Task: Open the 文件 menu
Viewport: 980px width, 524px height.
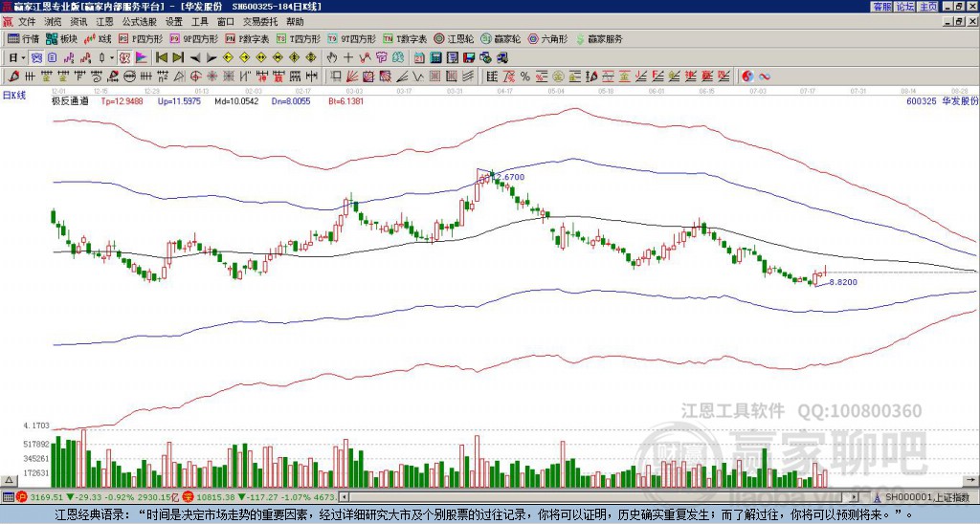Action: coord(27,22)
